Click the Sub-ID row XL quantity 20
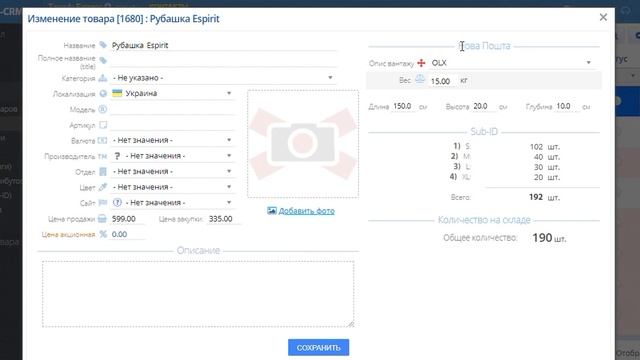This screenshot has height=360, width=640. pos(538,178)
